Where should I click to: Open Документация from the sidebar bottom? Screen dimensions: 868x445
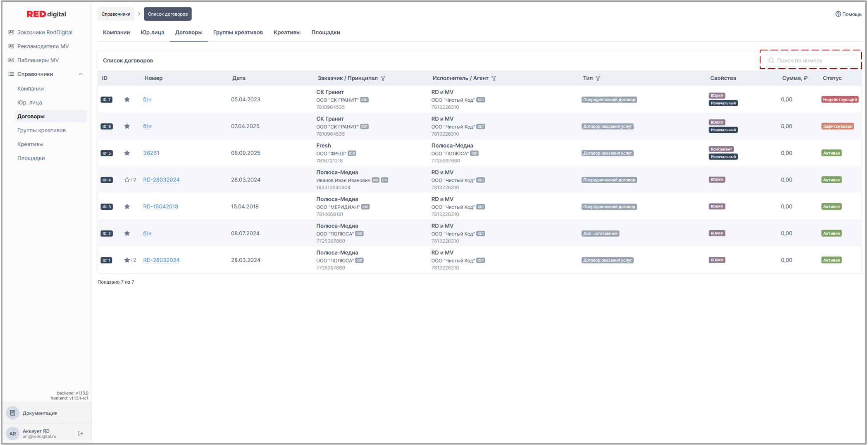40,413
